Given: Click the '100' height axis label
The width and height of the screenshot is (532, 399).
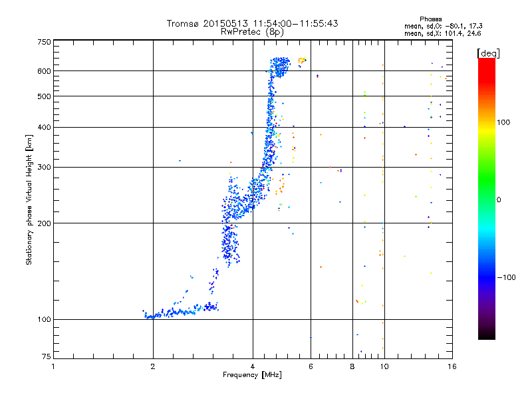Looking at the screenshot, I should coord(44,320).
